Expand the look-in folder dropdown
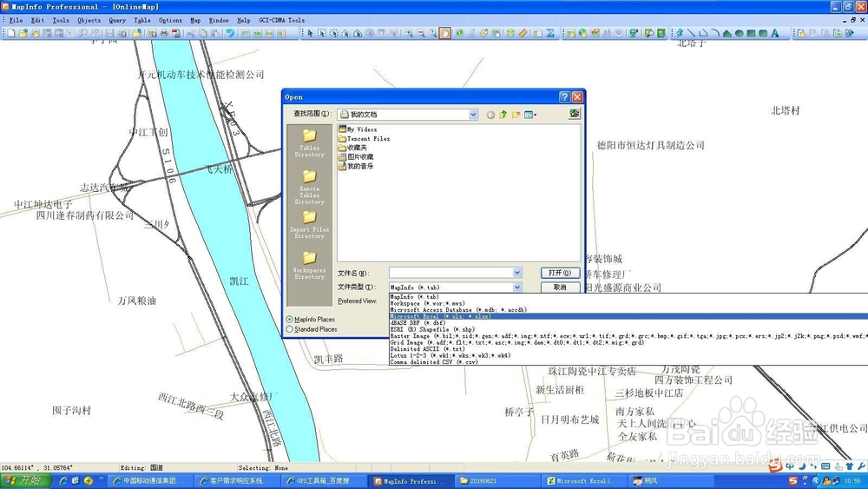This screenshot has width=868, height=489. click(x=473, y=115)
